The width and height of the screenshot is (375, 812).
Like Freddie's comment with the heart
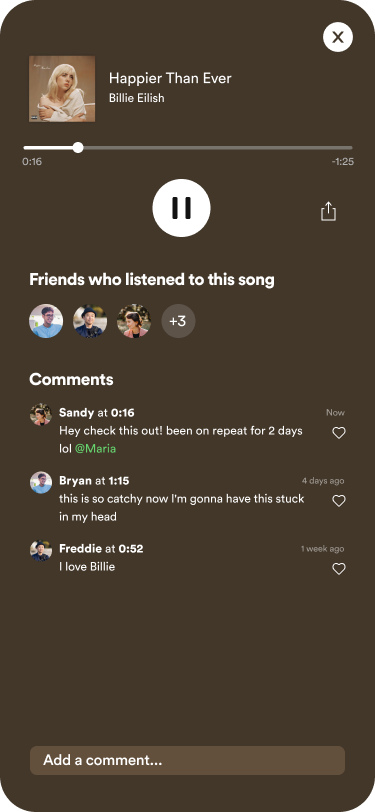(339, 569)
